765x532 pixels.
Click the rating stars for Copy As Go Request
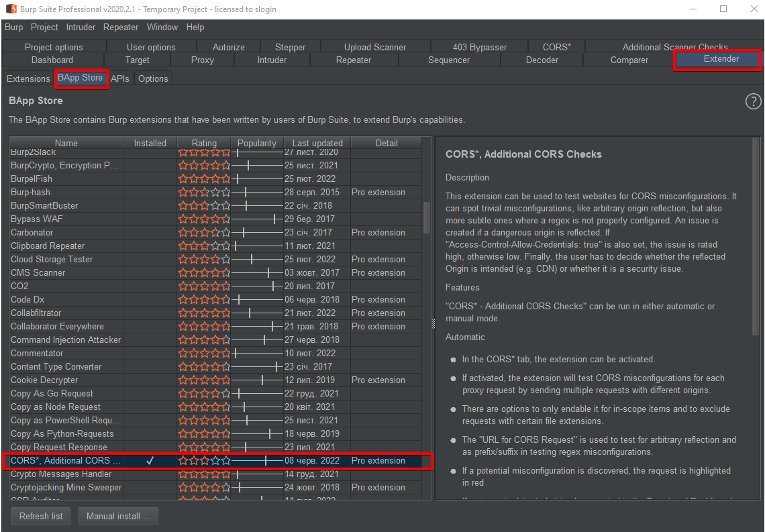tap(204, 394)
